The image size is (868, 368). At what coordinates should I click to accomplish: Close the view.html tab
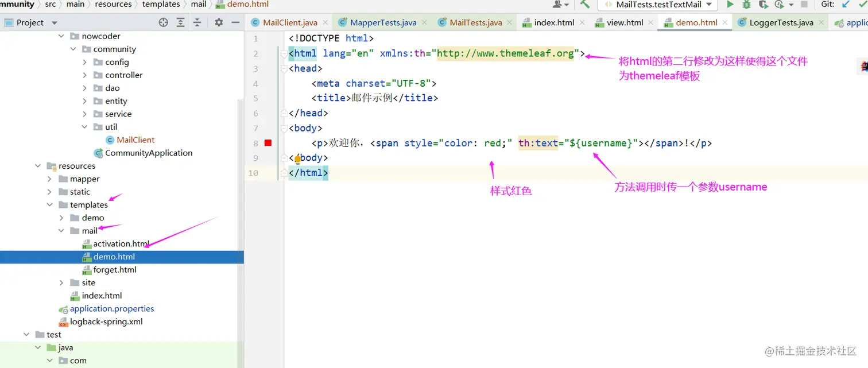[x=651, y=22]
